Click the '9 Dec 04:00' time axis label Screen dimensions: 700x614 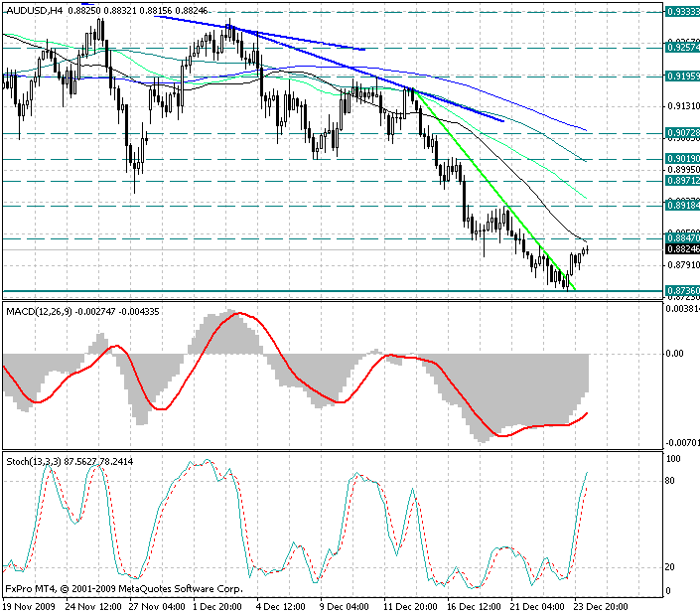pyautogui.click(x=345, y=607)
